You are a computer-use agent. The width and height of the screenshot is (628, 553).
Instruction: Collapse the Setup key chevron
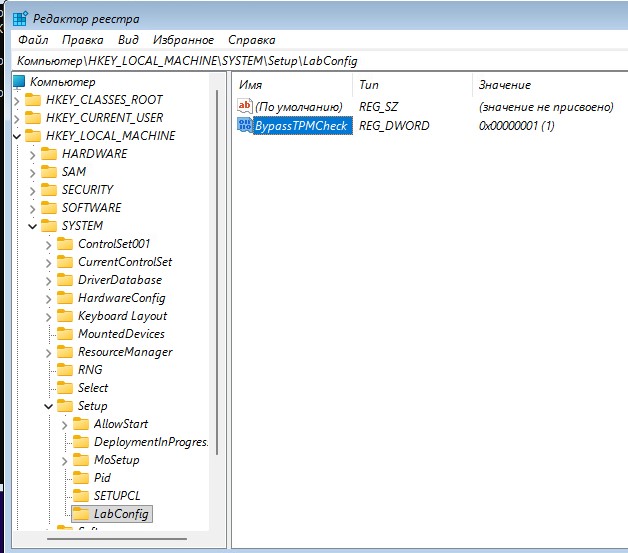coord(48,406)
